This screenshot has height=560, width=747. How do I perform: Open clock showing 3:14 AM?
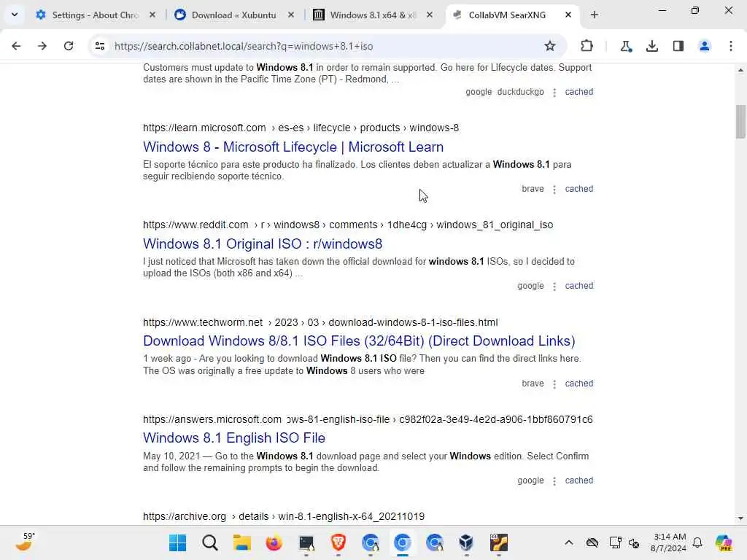pyautogui.click(x=669, y=542)
